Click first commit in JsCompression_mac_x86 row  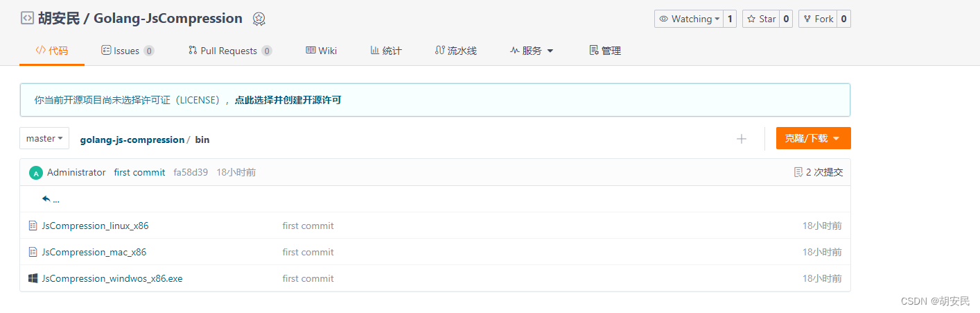tap(308, 252)
